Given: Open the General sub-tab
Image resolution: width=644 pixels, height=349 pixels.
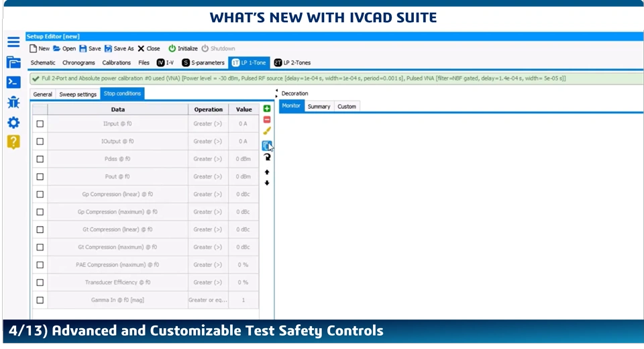Looking at the screenshot, I should coord(43,95).
